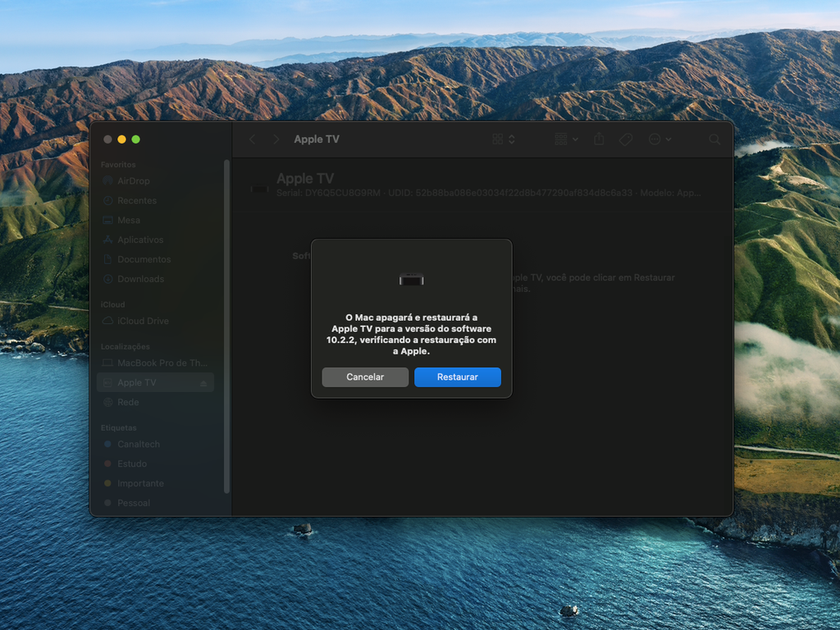The image size is (840, 630).
Task: Click the Apple TV device icon in header
Action: 260,189
